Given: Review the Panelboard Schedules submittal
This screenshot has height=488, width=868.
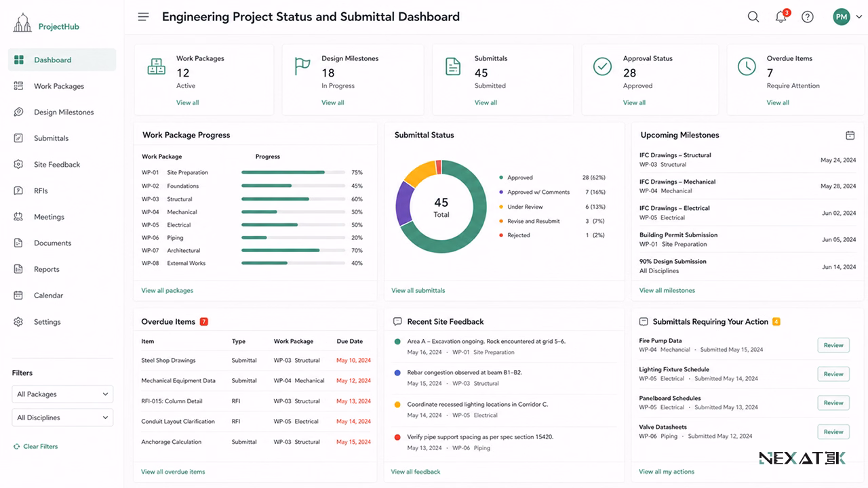Looking at the screenshot, I should coord(833,403).
